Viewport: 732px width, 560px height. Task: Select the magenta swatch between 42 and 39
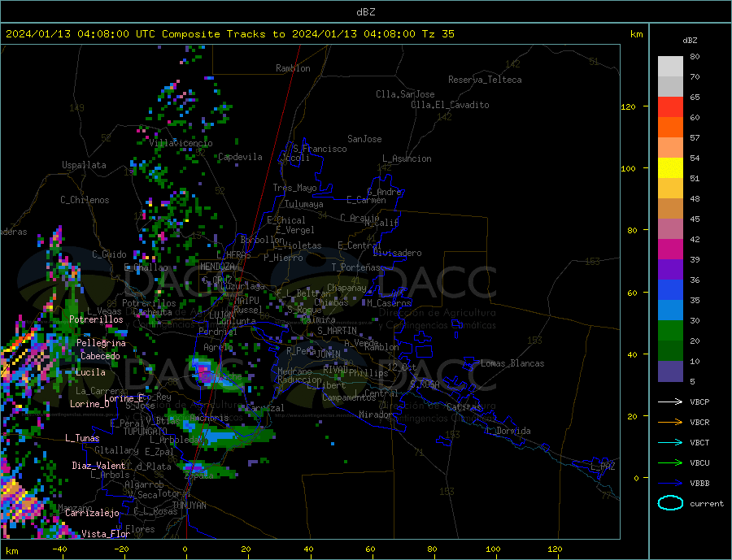click(670, 250)
